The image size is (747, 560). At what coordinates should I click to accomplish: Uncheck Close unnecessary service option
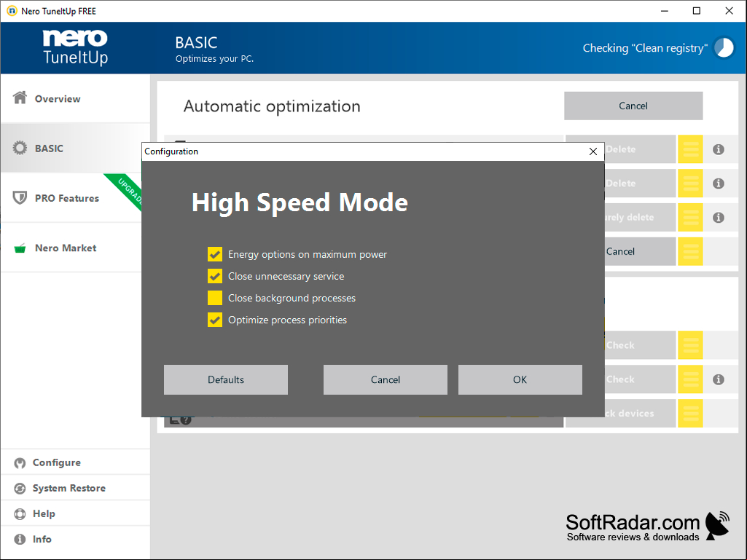pos(215,276)
